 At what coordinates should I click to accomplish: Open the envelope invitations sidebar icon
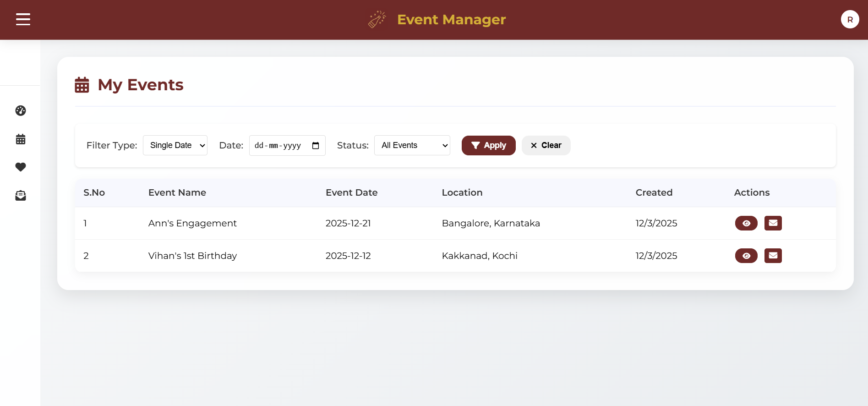tap(21, 196)
